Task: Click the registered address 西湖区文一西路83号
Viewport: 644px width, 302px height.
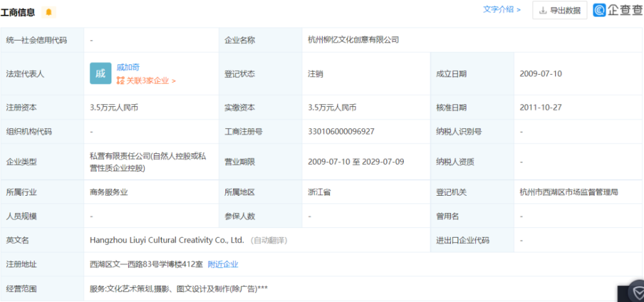Action: pos(146,264)
